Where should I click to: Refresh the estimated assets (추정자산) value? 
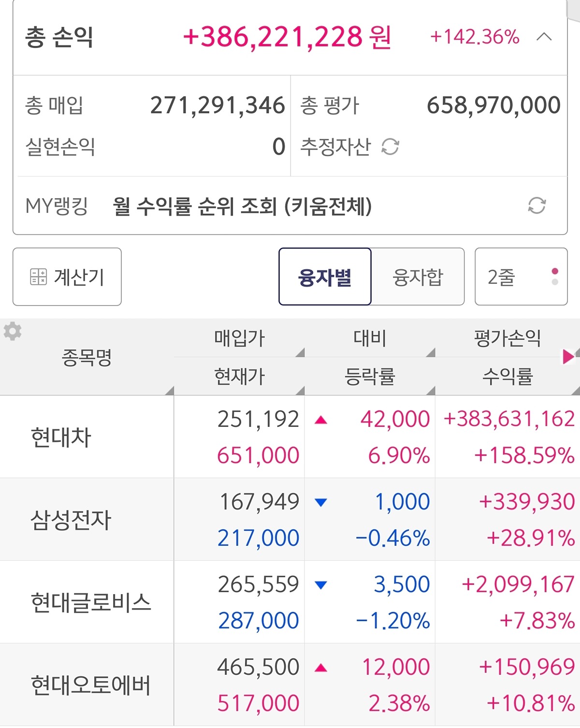coord(390,147)
